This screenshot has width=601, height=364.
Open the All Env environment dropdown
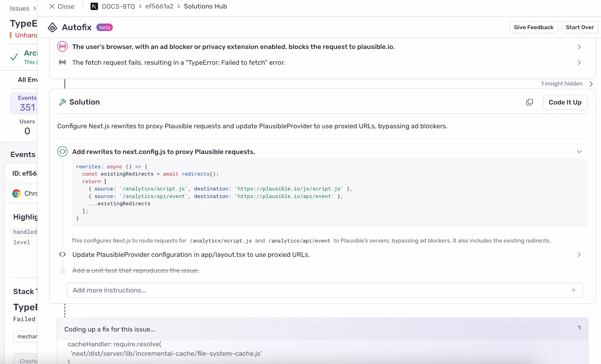point(28,80)
